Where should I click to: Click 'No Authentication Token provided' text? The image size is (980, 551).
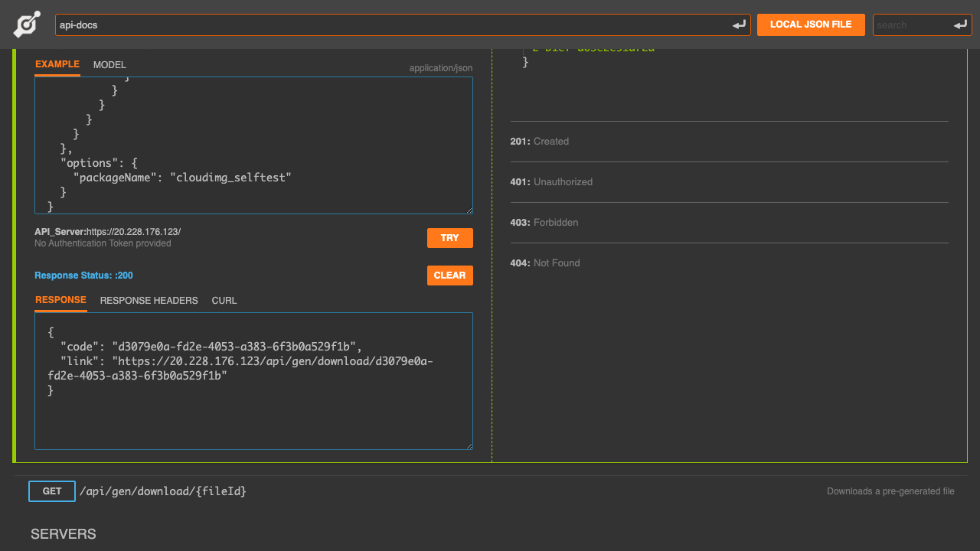point(103,243)
